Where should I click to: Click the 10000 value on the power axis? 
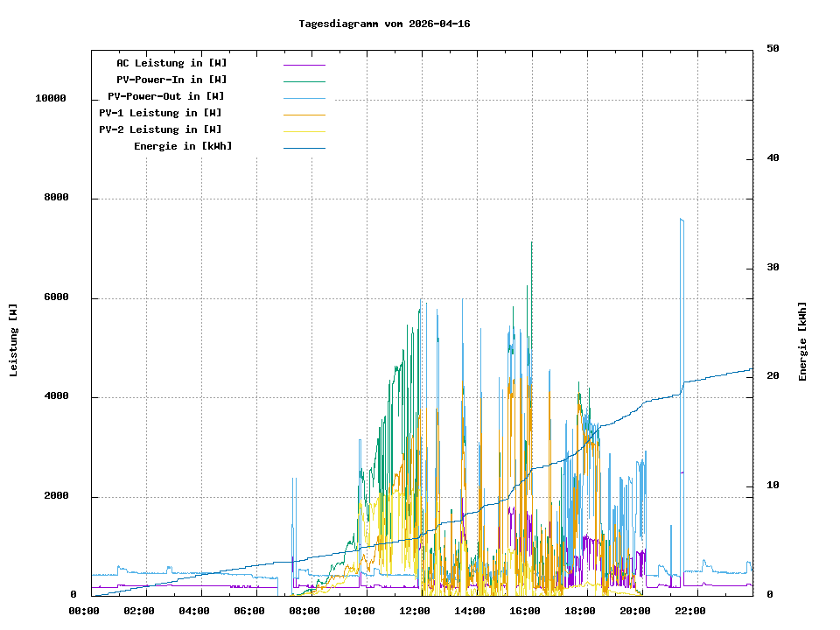51,99
